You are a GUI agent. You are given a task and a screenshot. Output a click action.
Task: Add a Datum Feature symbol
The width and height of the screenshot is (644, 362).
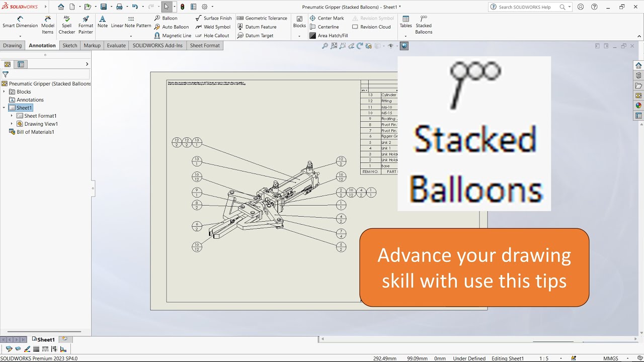pos(257,27)
